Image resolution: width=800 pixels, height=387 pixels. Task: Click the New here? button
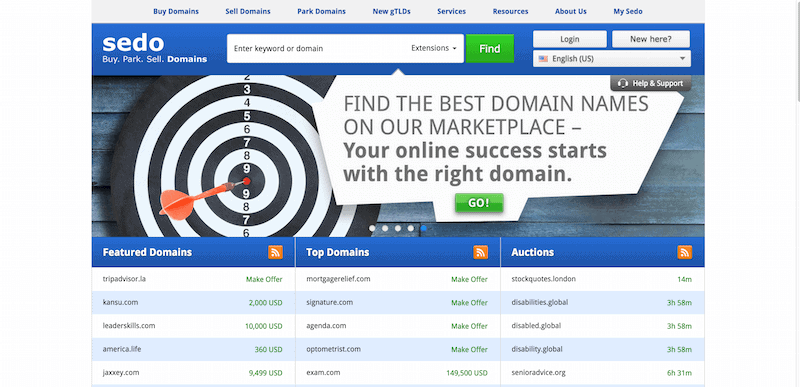click(x=651, y=39)
